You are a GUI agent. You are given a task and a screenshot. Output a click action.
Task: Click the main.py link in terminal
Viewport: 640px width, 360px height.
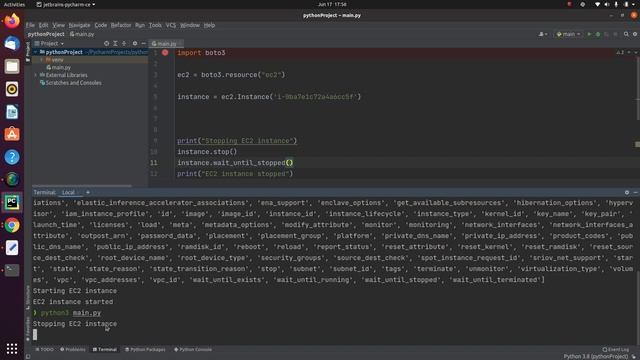[87, 313]
